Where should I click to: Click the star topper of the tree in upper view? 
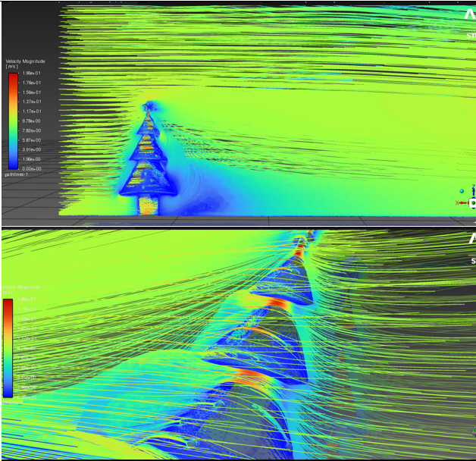click(x=149, y=106)
